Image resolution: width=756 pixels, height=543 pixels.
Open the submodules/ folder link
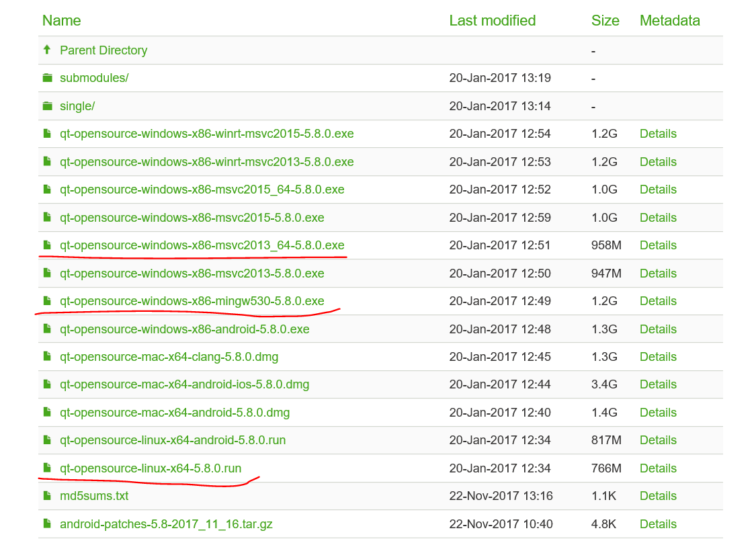[x=94, y=78]
